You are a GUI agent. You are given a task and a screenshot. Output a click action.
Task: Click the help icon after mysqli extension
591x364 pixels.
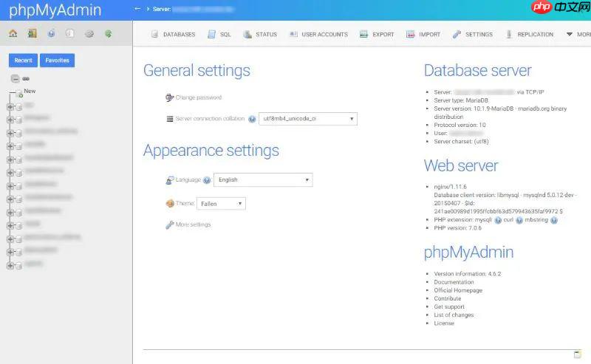[498, 220]
